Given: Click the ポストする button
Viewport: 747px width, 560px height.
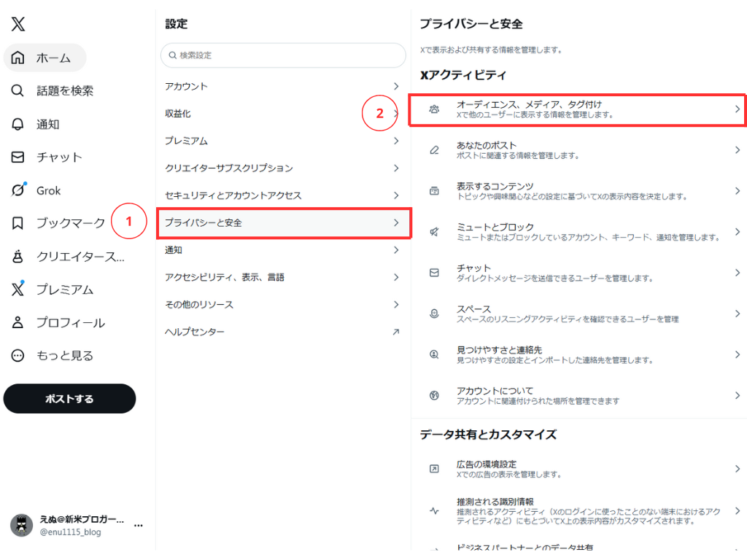Looking at the screenshot, I should click(69, 399).
